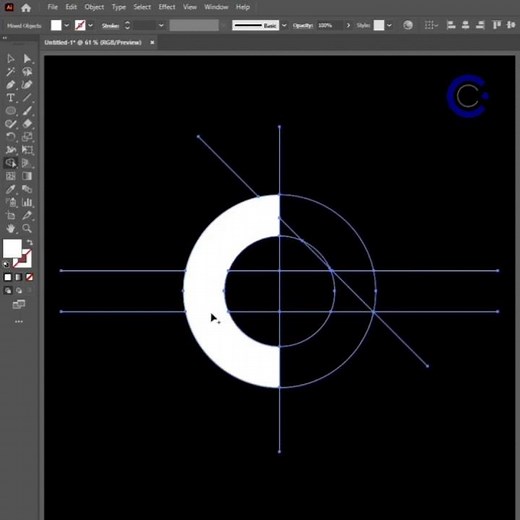Select the Slice tool

(x=27, y=215)
